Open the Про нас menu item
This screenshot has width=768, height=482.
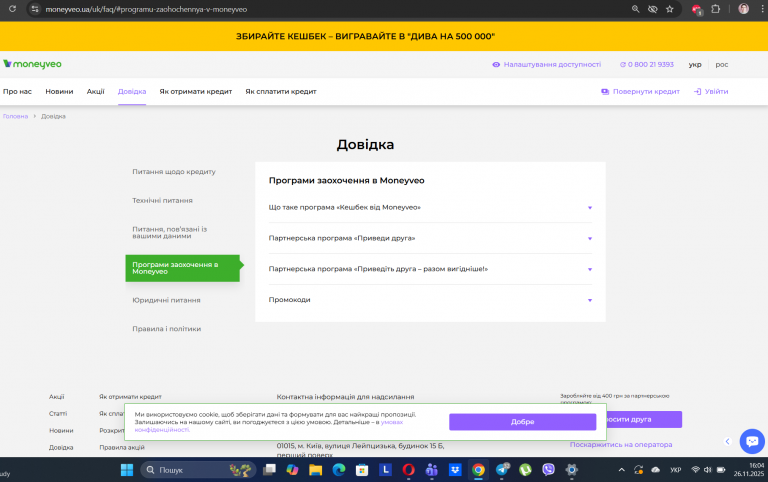[17, 92]
